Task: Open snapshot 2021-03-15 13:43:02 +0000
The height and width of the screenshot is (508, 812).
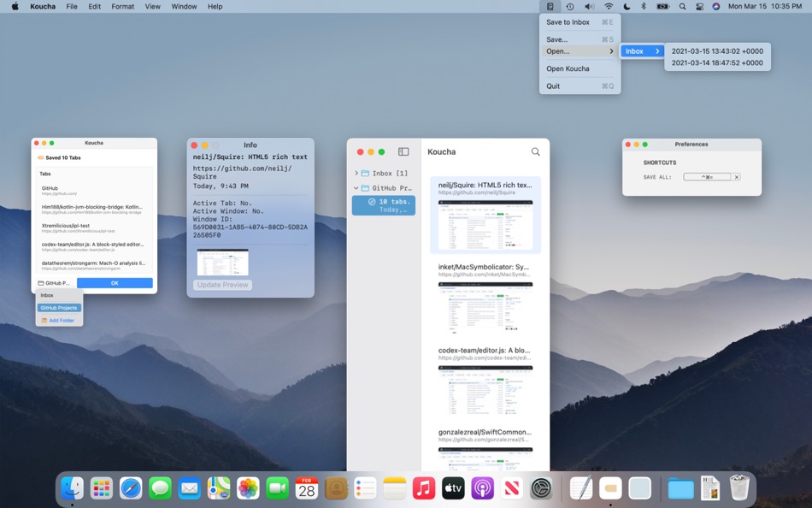Action: coord(717,51)
